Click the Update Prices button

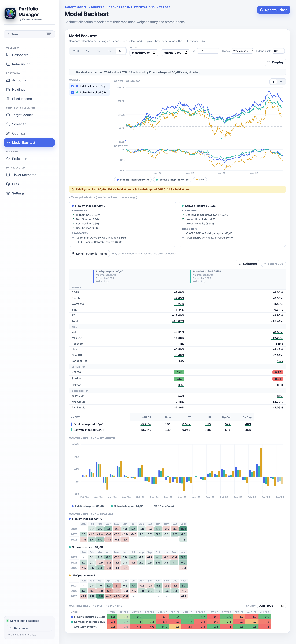(x=273, y=10)
